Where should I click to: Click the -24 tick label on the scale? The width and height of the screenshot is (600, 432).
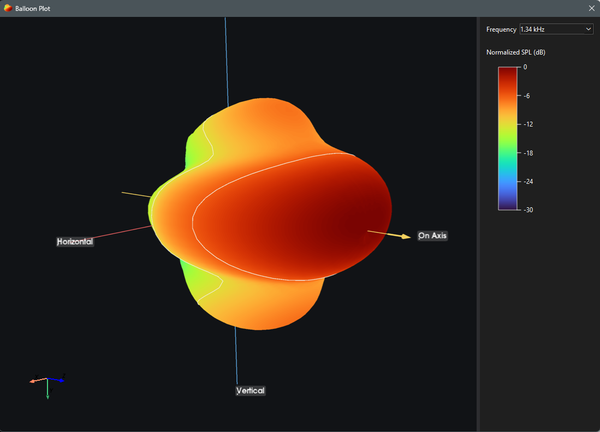pos(528,181)
